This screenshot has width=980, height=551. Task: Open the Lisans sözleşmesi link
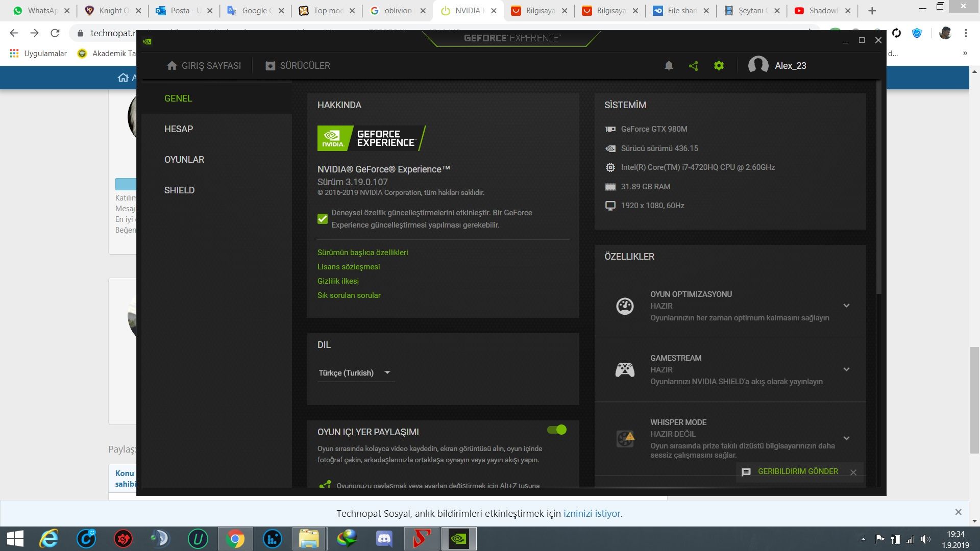tap(349, 267)
